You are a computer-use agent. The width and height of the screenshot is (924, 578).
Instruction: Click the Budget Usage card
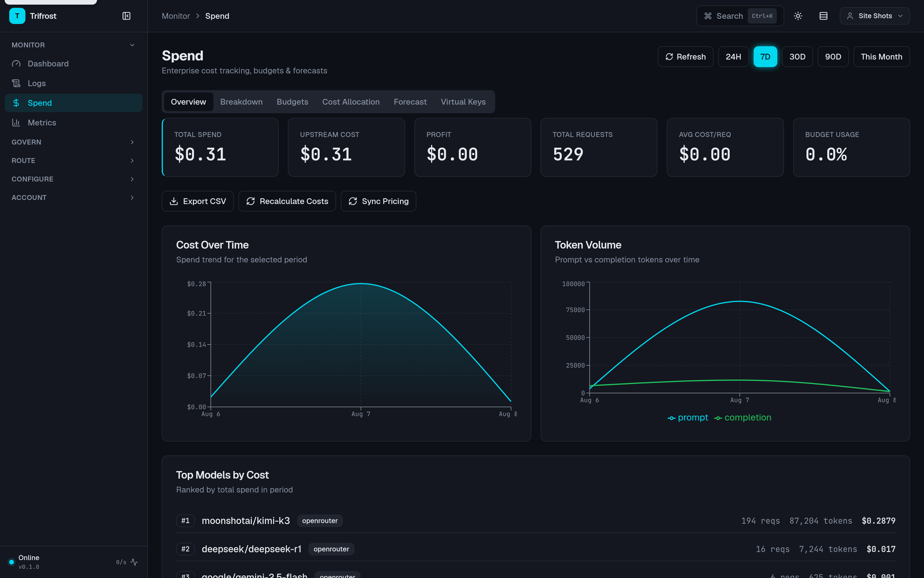(851, 147)
